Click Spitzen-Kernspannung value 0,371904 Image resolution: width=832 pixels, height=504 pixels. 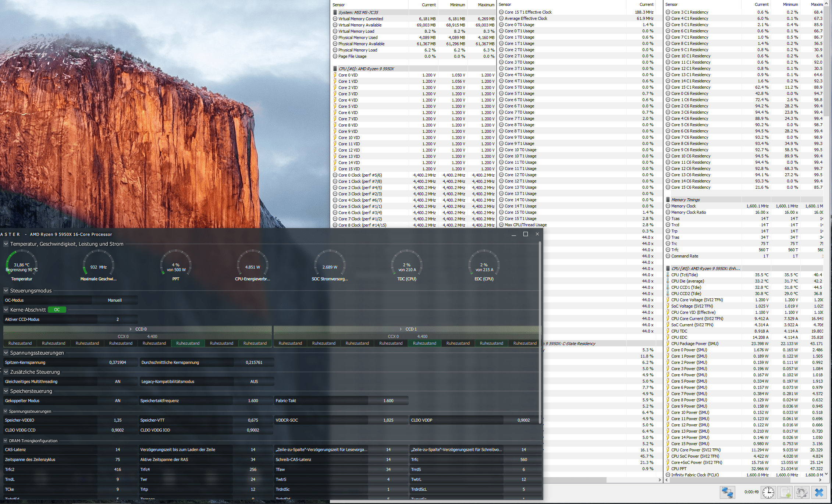click(x=118, y=362)
